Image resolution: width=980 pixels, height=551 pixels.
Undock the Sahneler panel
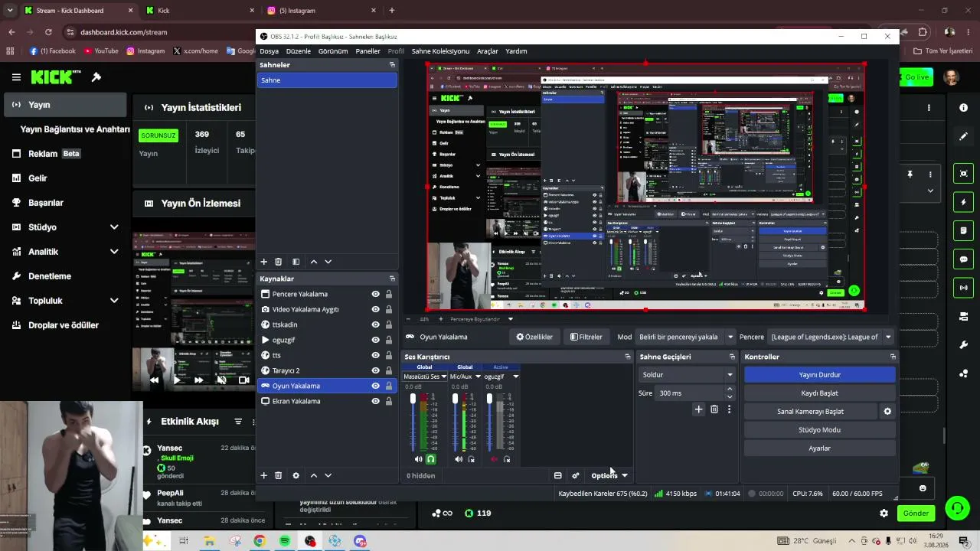tap(392, 65)
